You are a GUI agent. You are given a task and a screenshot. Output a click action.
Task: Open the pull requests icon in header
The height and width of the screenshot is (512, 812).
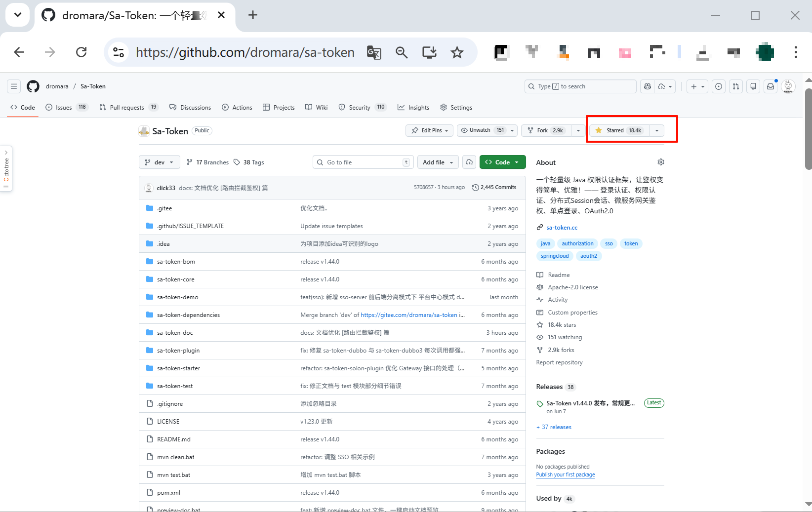pos(735,86)
